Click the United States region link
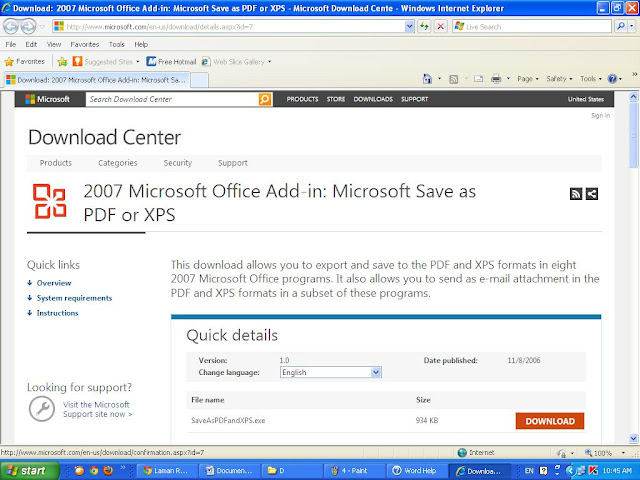The width and height of the screenshot is (640, 480). click(585, 99)
